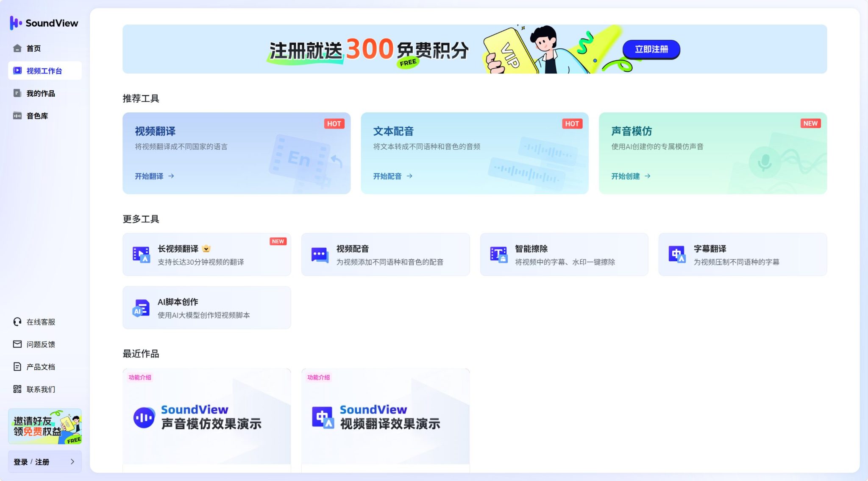Click the home icon beside 首页
The height and width of the screenshot is (481, 868).
coord(17,48)
